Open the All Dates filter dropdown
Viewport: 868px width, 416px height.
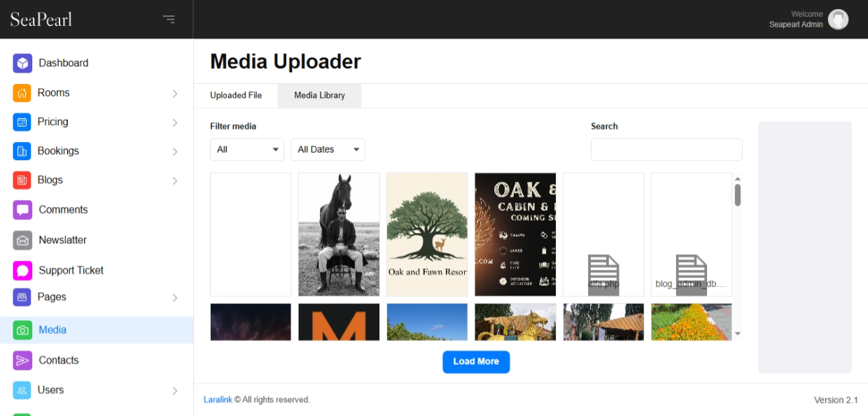click(328, 150)
